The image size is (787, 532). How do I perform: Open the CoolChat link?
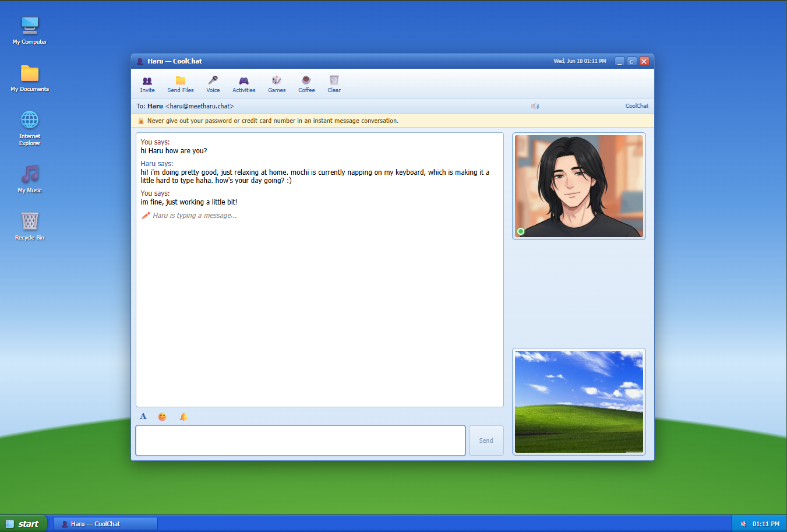637,106
